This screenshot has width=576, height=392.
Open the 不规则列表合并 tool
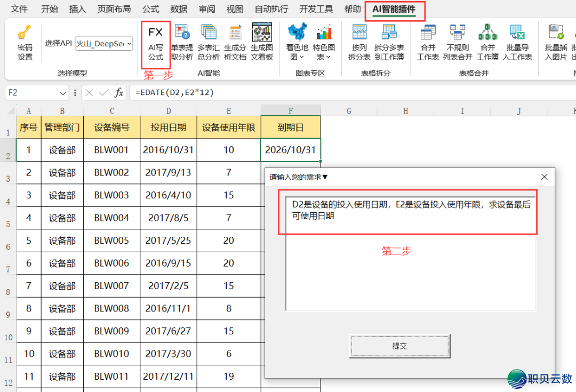click(x=458, y=42)
